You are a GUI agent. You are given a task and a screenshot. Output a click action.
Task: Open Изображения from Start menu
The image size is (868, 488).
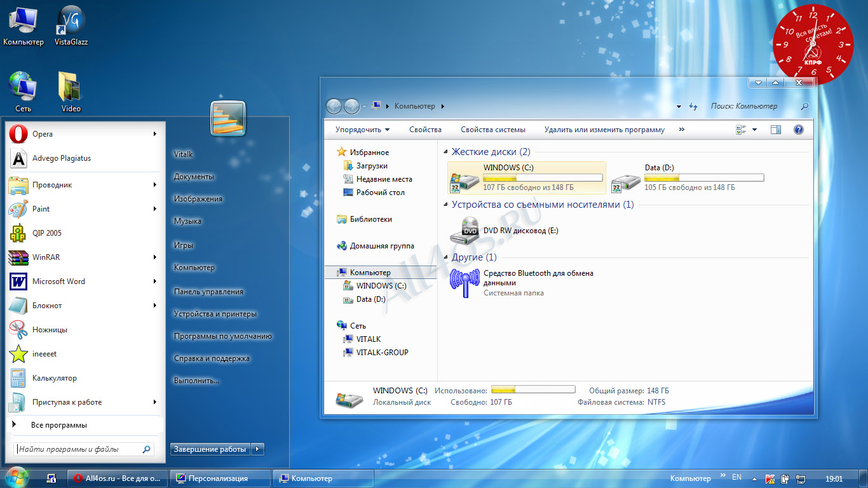click(x=198, y=199)
